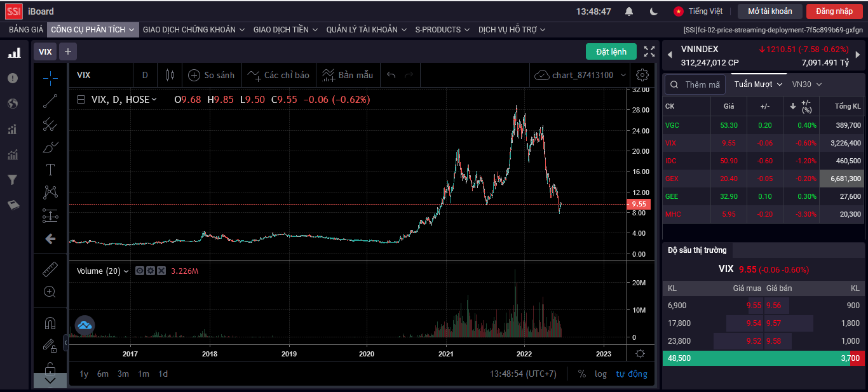Toggle tự động auto scale
The height and width of the screenshot is (392, 868).
(632, 374)
